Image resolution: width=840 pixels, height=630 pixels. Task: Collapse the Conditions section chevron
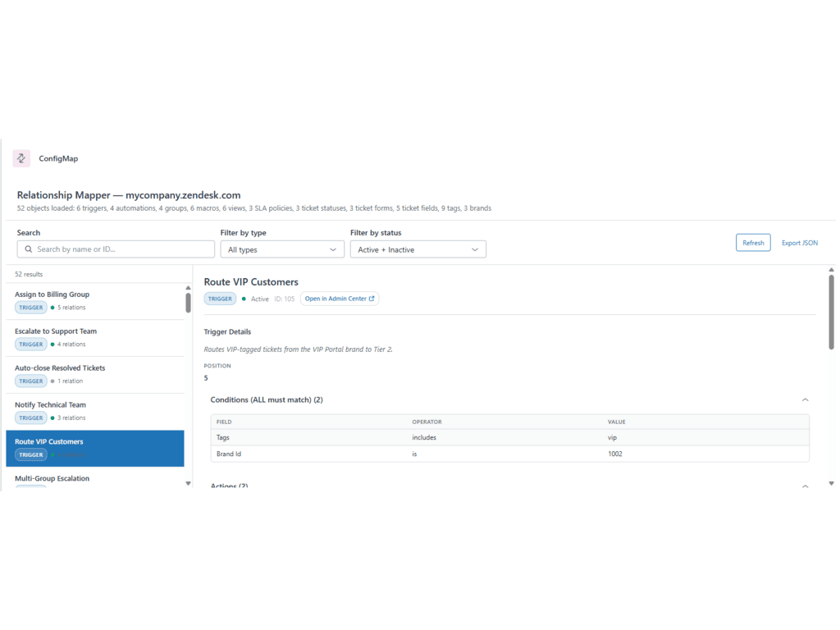pyautogui.click(x=806, y=399)
